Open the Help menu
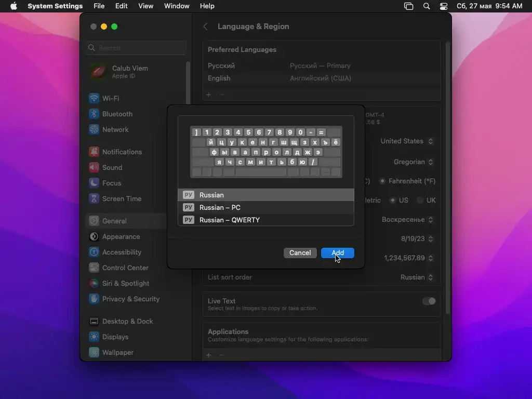 (207, 6)
